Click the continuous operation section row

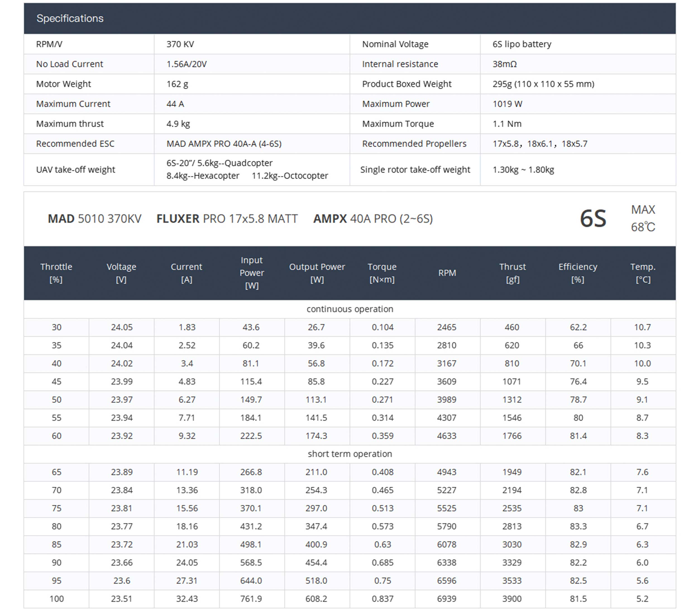(x=349, y=309)
